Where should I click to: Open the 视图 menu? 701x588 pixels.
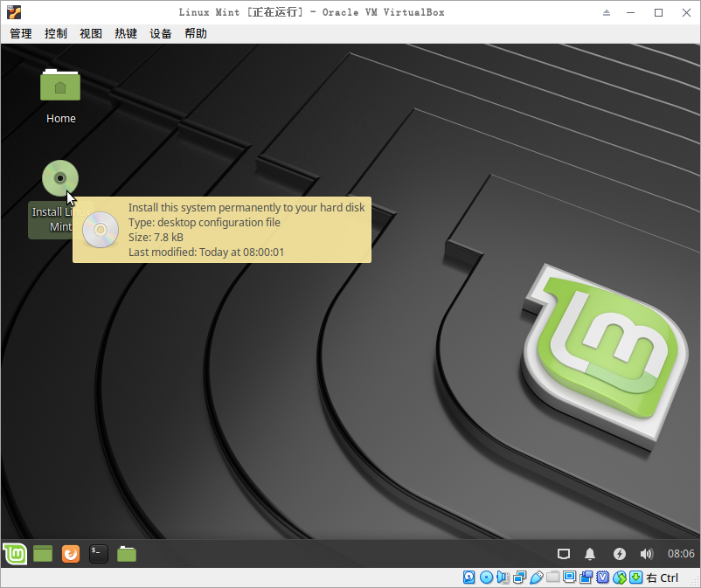pyautogui.click(x=91, y=33)
